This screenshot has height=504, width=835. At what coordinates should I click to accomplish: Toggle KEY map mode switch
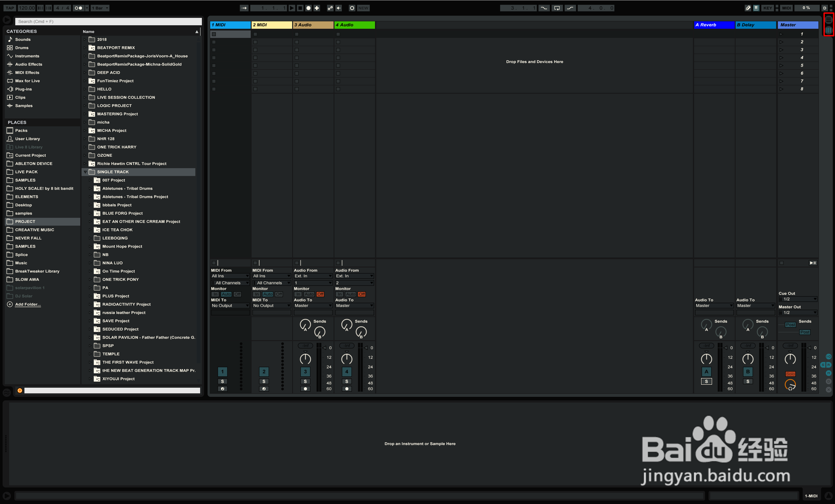[x=768, y=8]
